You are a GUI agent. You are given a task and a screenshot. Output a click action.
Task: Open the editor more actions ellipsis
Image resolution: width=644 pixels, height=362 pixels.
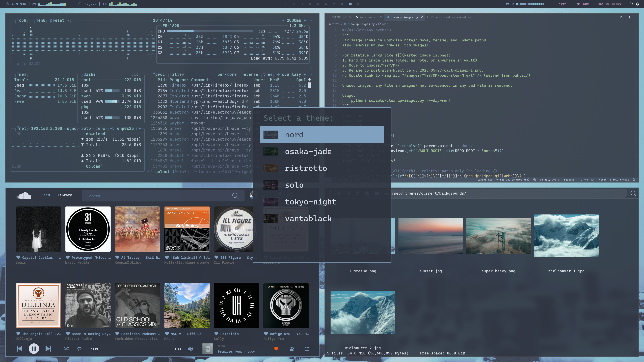coord(634,17)
